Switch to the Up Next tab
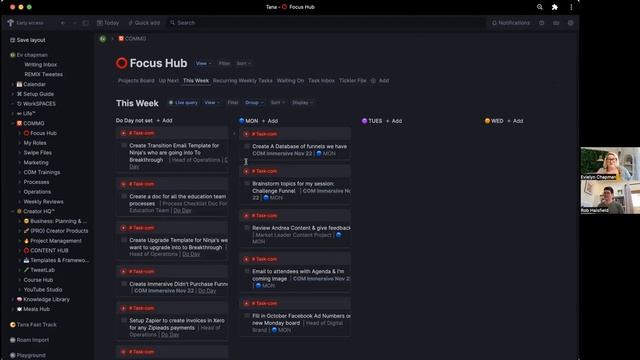This screenshot has width=640, height=360. tap(169, 81)
